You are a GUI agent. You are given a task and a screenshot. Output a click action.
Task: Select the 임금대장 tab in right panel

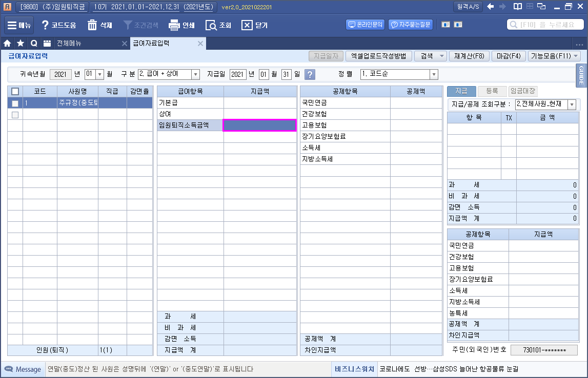523,91
